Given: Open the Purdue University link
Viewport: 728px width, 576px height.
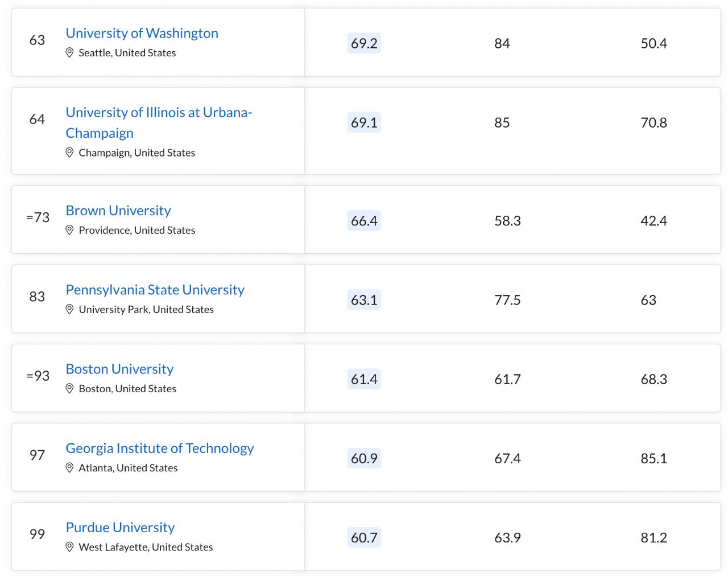Looking at the screenshot, I should coord(120,527).
